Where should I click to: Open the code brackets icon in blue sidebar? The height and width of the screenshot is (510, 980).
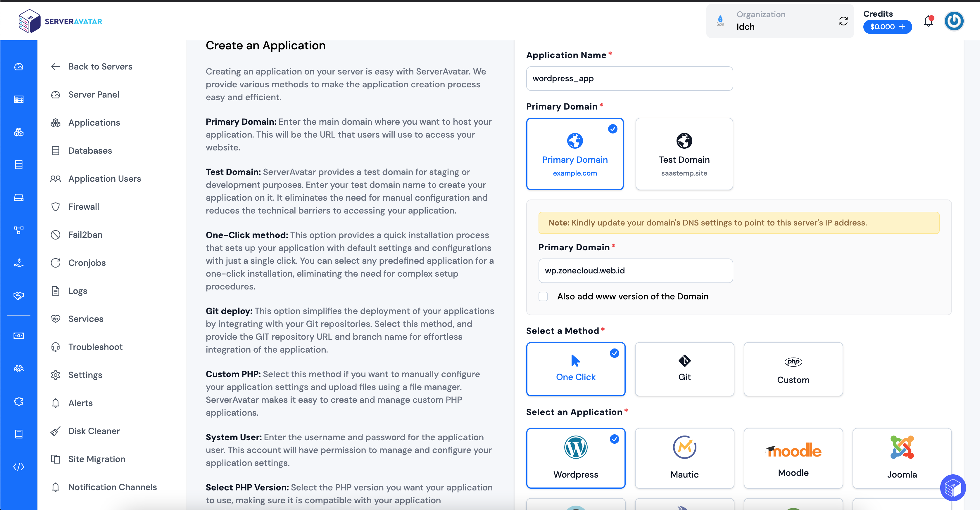pos(19,467)
